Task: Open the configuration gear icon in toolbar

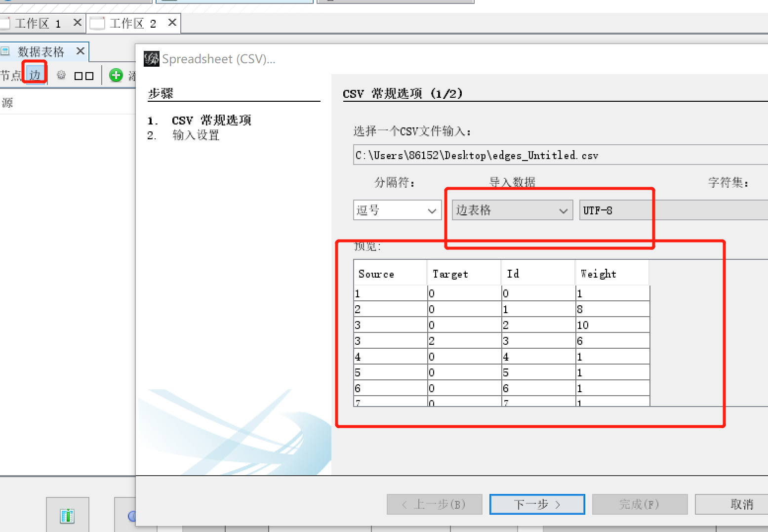Action: click(x=61, y=75)
